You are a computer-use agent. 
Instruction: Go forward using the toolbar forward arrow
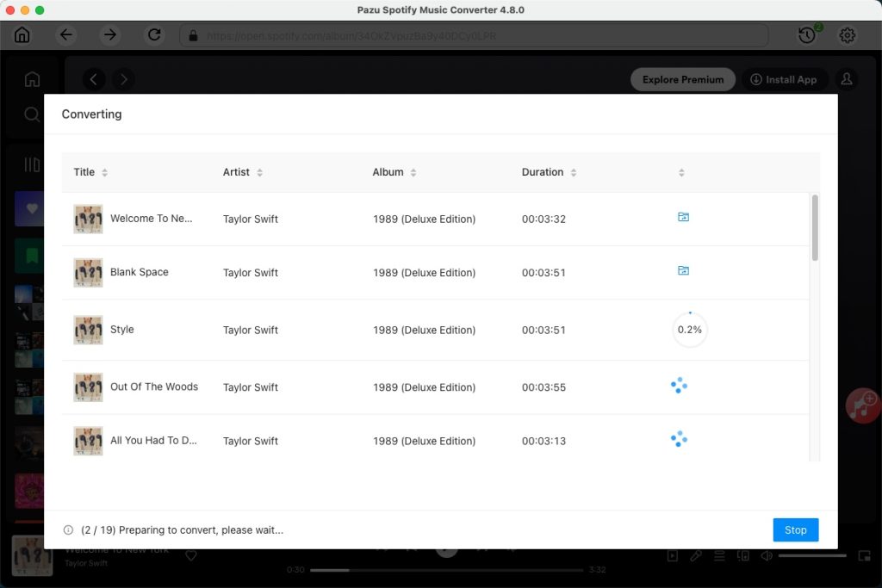pos(109,35)
